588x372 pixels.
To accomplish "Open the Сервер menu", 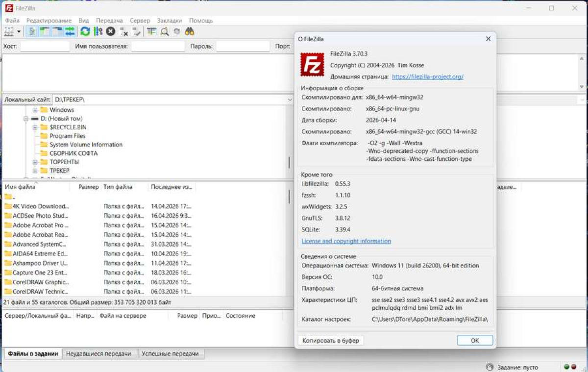I will pos(140,21).
